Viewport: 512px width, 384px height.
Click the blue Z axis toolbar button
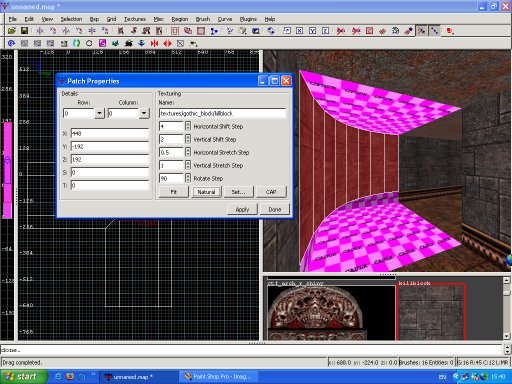[325, 31]
